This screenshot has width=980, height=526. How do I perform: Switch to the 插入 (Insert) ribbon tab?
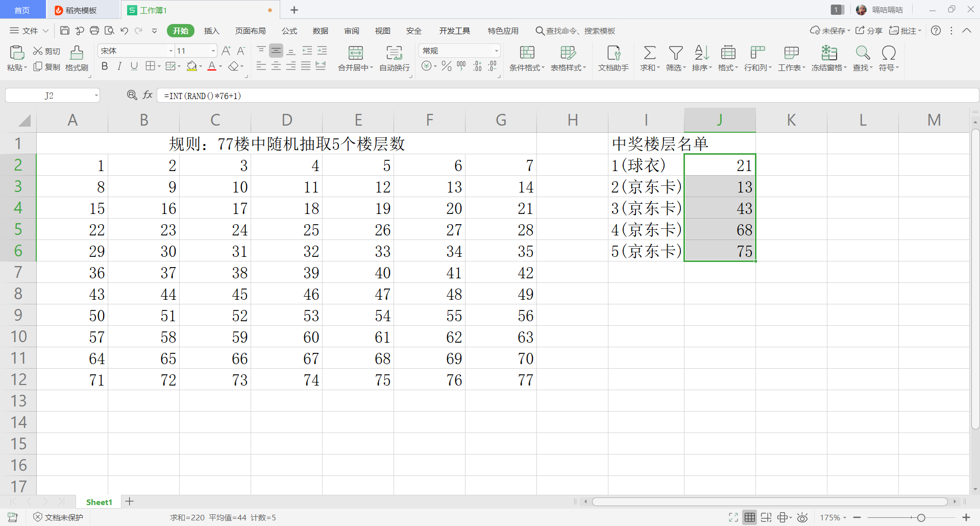211,31
